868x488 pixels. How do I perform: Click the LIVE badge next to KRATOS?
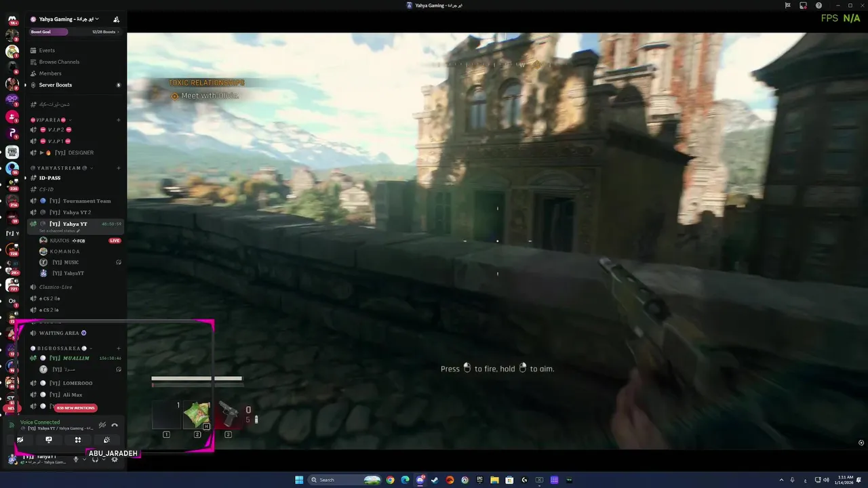click(115, 241)
